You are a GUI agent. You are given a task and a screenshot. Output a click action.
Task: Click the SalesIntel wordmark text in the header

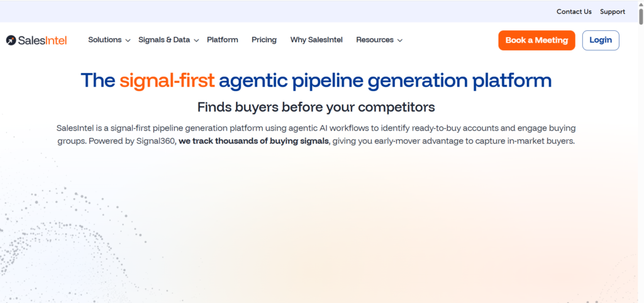pos(42,40)
